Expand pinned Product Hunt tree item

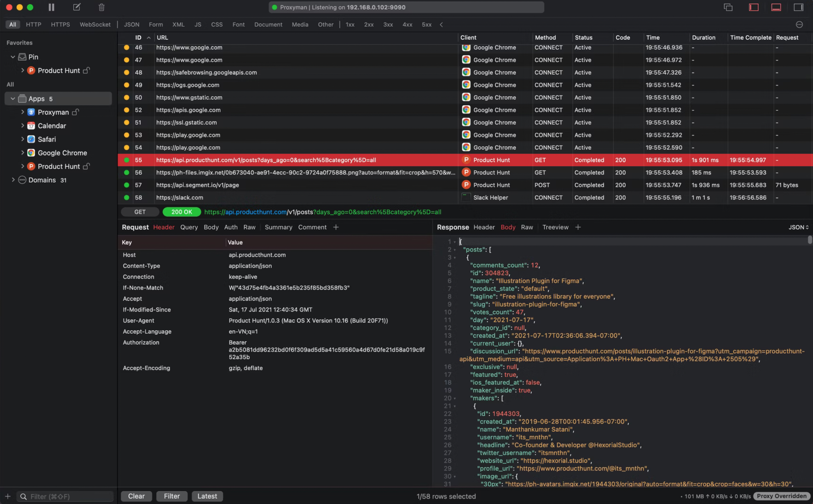point(22,70)
